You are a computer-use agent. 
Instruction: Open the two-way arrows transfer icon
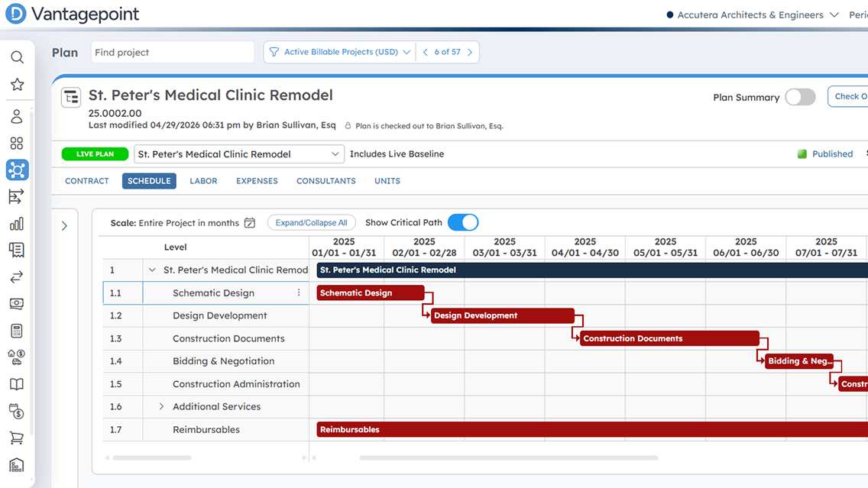tap(17, 276)
